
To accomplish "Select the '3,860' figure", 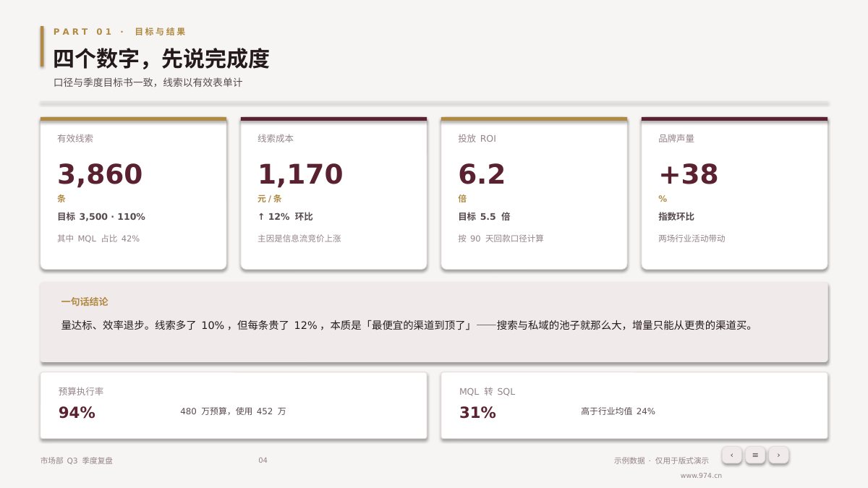I will click(100, 174).
